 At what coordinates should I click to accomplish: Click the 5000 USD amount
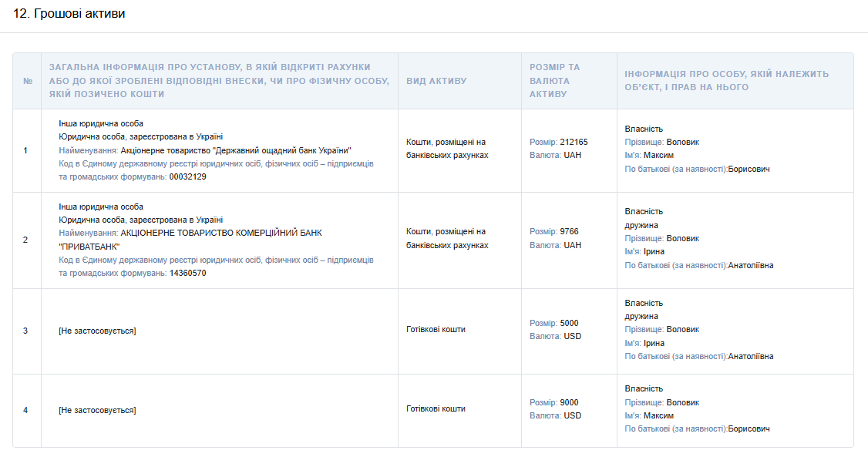(x=569, y=323)
